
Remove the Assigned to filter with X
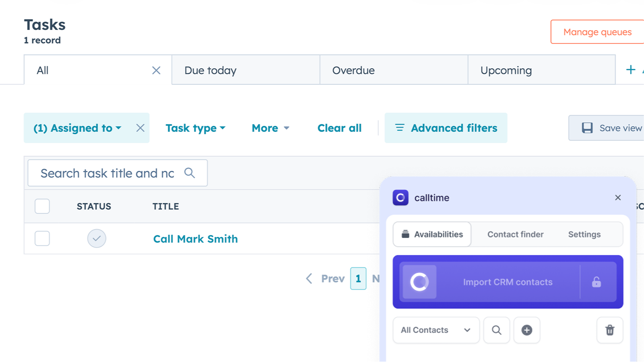pyautogui.click(x=140, y=128)
